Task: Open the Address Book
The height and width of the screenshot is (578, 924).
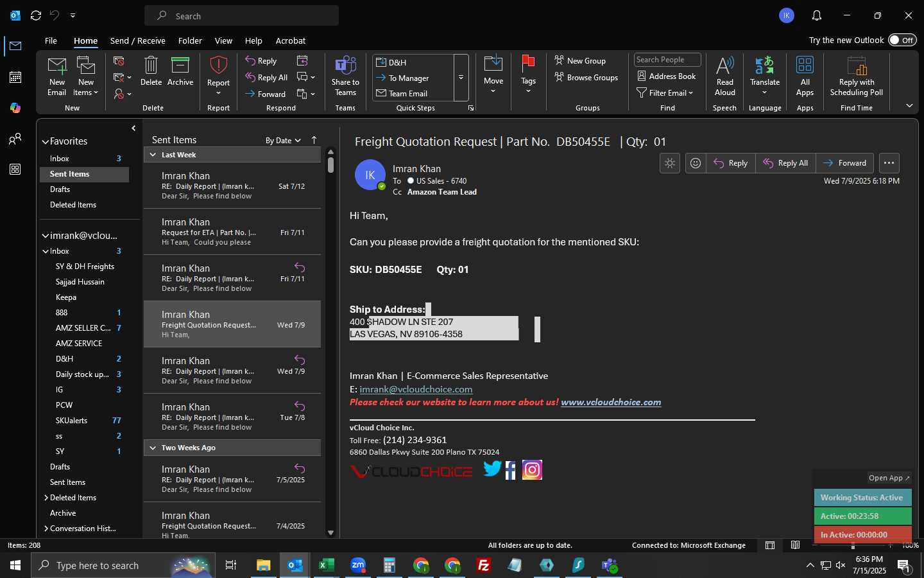Action: pos(666,76)
